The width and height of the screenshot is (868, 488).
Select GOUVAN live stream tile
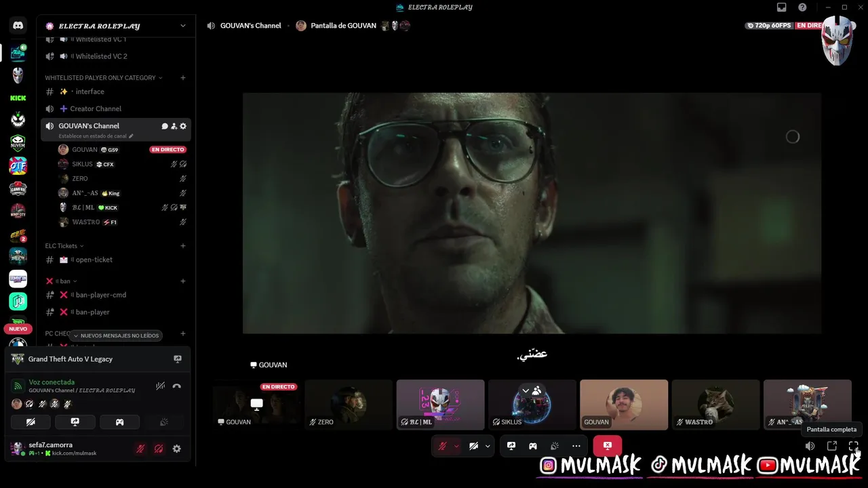point(257,405)
